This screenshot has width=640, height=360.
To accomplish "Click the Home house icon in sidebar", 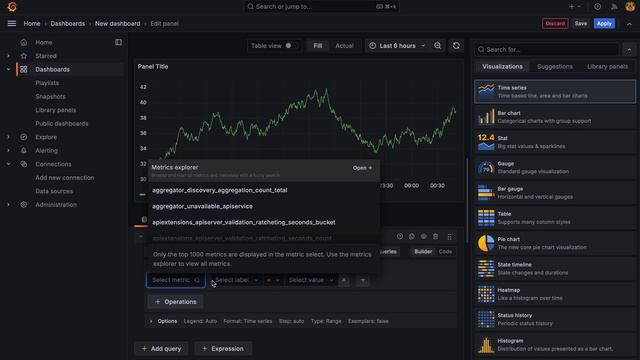I will 24,42.
